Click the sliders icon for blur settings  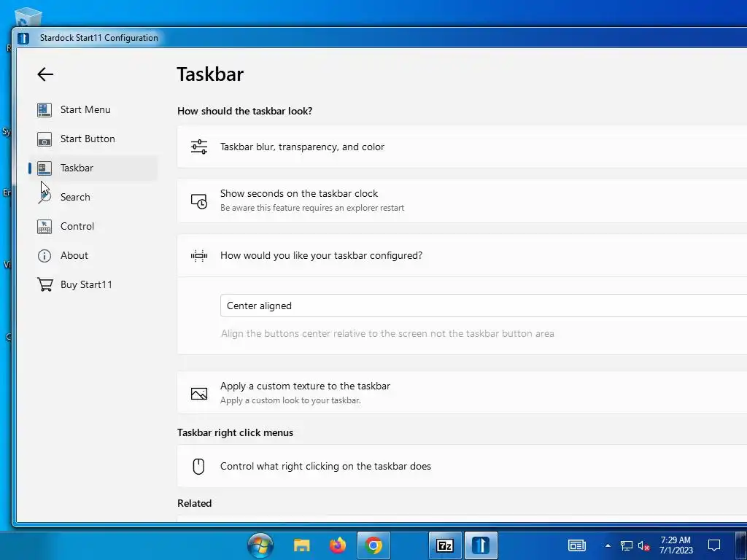(199, 147)
